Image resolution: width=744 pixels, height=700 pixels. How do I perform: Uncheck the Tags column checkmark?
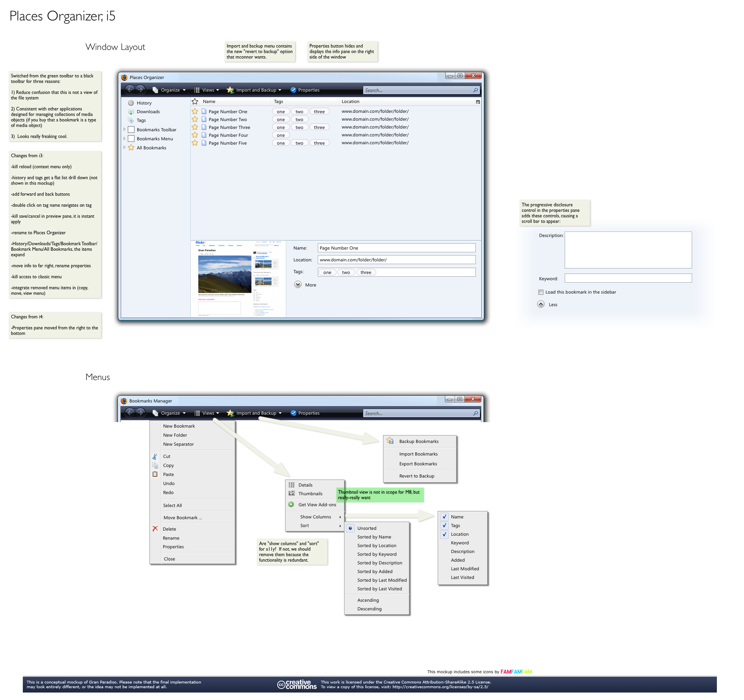pyautogui.click(x=444, y=525)
